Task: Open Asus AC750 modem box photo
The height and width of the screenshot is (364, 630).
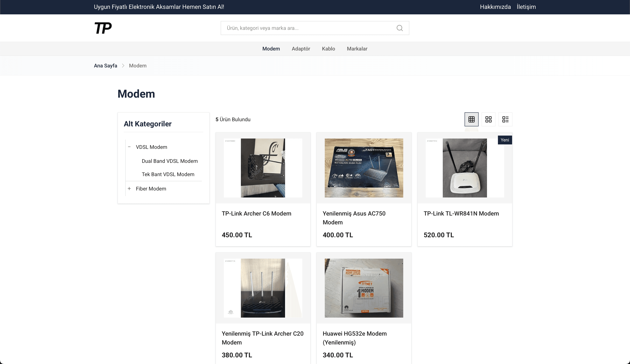Action: [364, 168]
